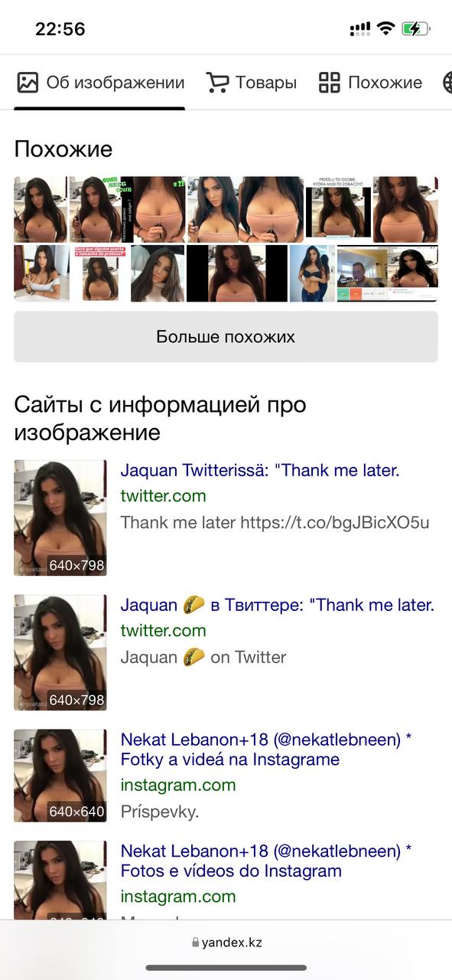Screen dimensions: 452x980
Task: Switch to the 'Похожие' tab
Action: click(x=370, y=83)
